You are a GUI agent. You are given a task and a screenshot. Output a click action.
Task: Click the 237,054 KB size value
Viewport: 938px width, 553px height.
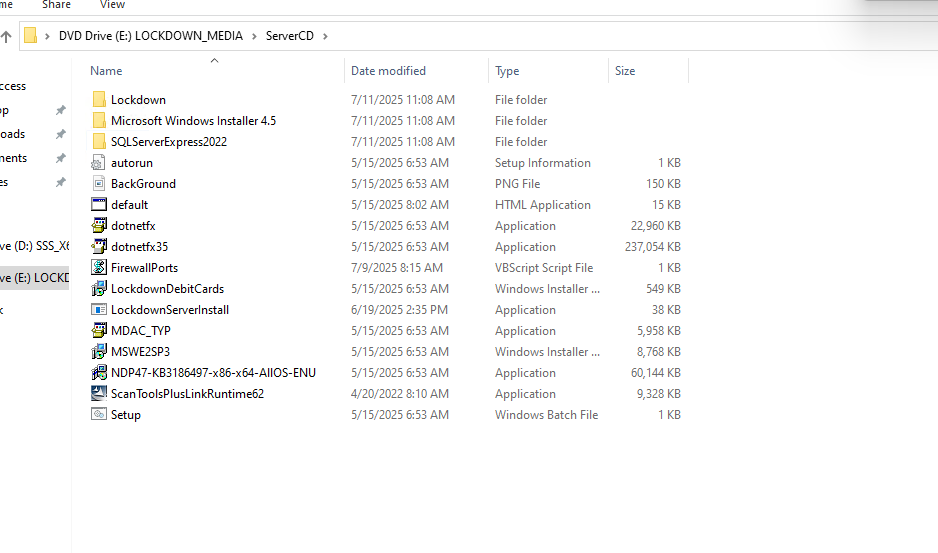653,247
